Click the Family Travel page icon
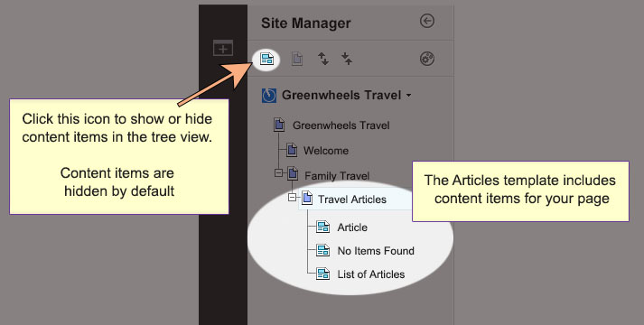 pyautogui.click(x=293, y=173)
